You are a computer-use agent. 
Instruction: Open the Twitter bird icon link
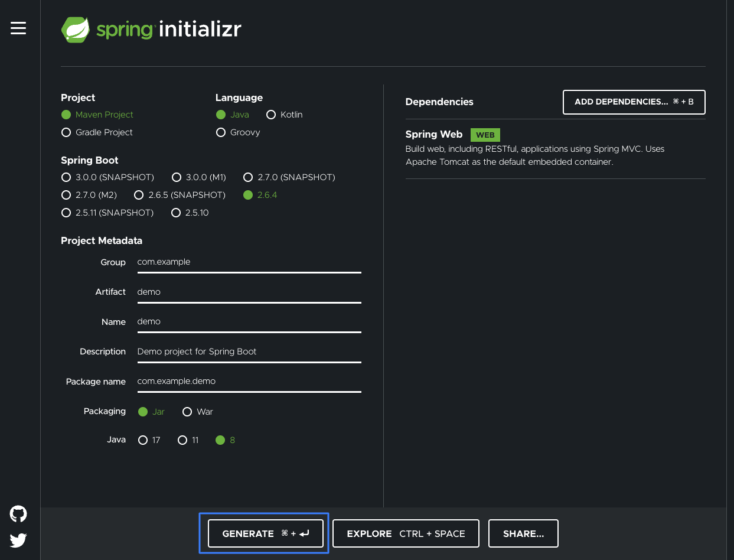pos(18,540)
